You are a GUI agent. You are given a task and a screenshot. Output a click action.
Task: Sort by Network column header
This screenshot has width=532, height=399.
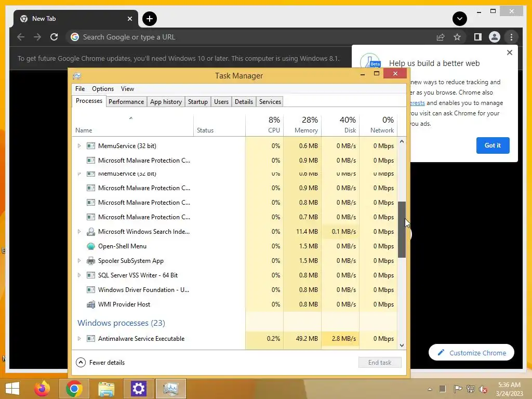[378, 126]
